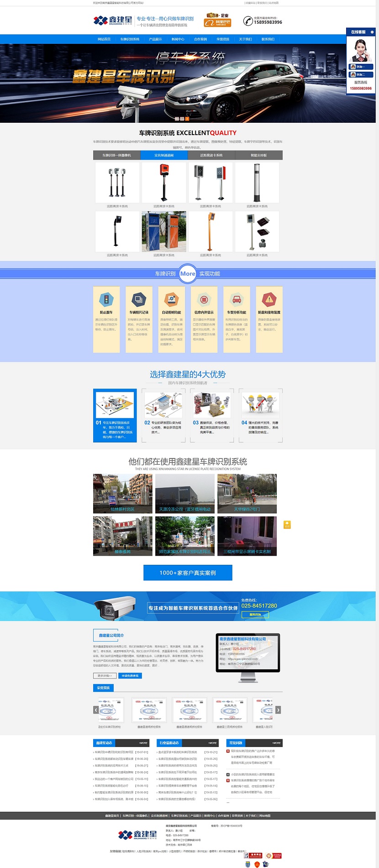Click the yellow back-to-top icon

point(287,525)
